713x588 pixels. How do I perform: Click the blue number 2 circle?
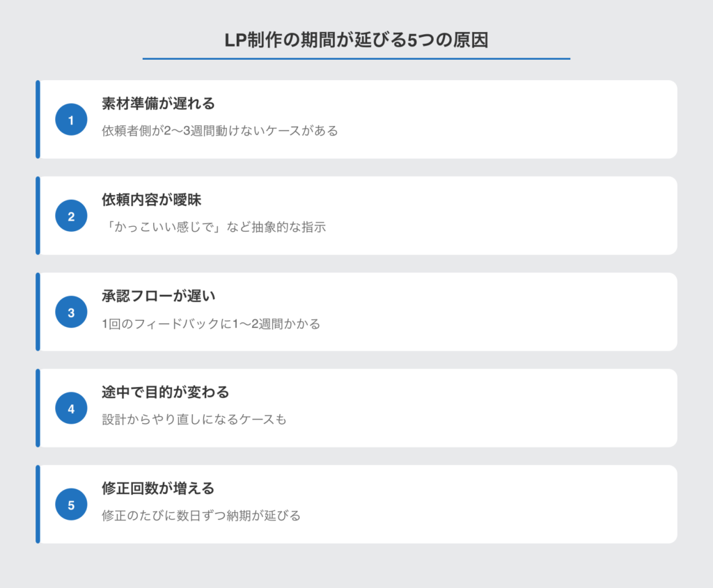(71, 216)
